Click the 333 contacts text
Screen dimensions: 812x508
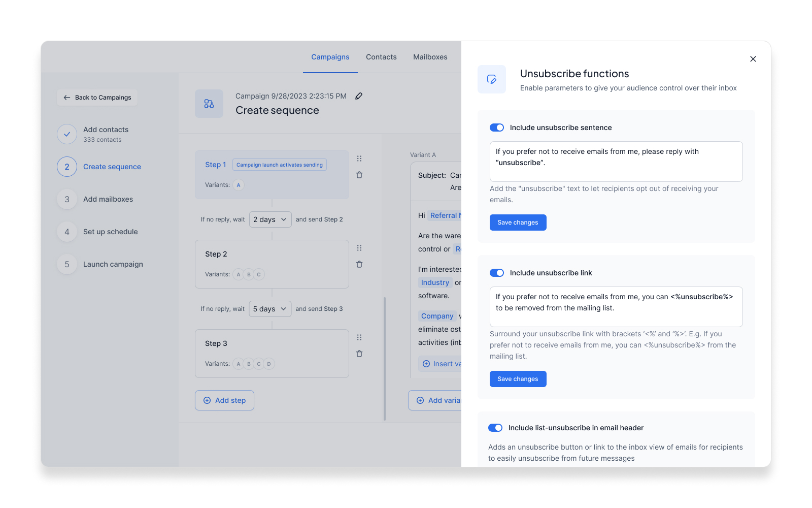(103, 140)
